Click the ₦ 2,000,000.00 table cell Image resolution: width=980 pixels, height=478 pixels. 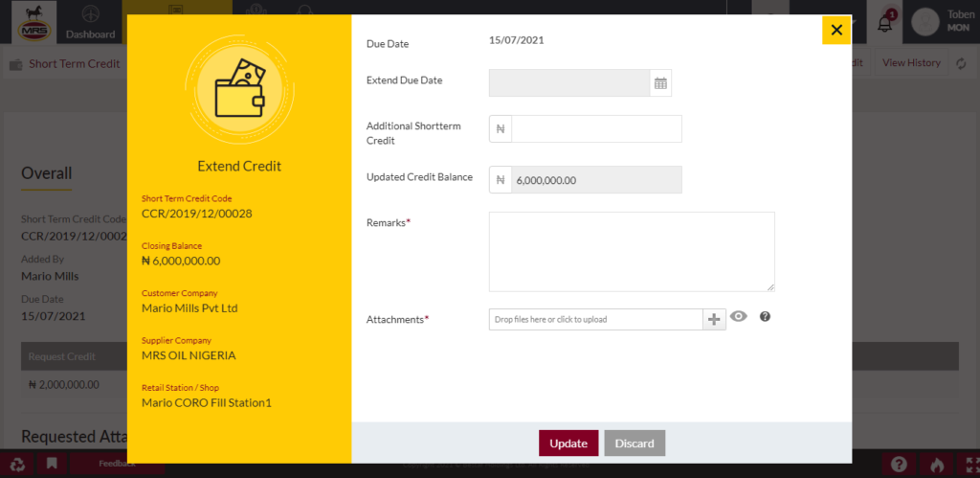click(x=64, y=385)
